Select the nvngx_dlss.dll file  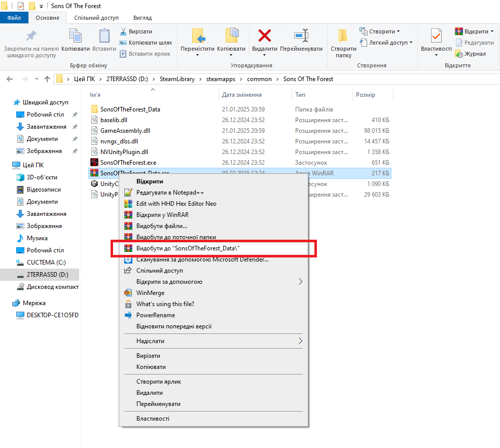click(x=119, y=141)
